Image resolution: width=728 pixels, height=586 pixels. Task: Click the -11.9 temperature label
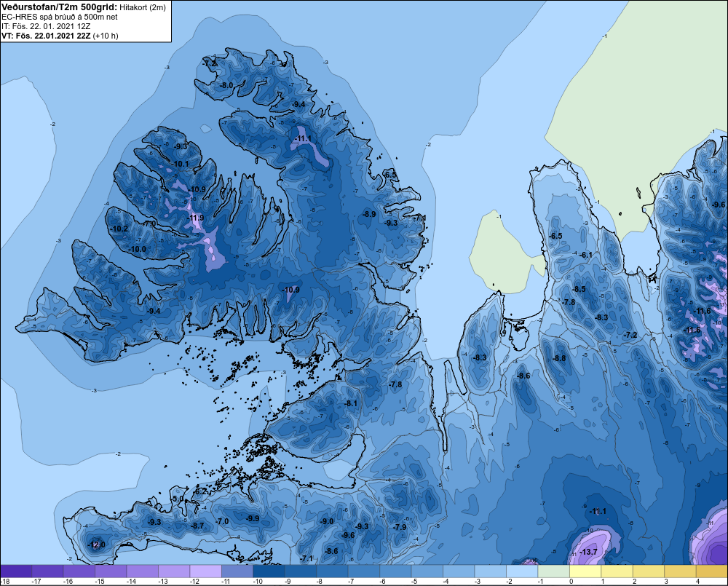[195, 218]
